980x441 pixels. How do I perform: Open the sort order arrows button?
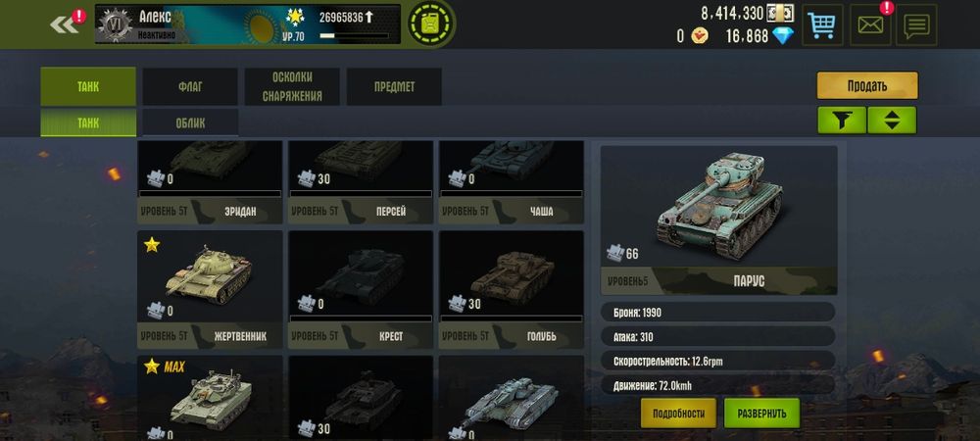[x=892, y=120]
